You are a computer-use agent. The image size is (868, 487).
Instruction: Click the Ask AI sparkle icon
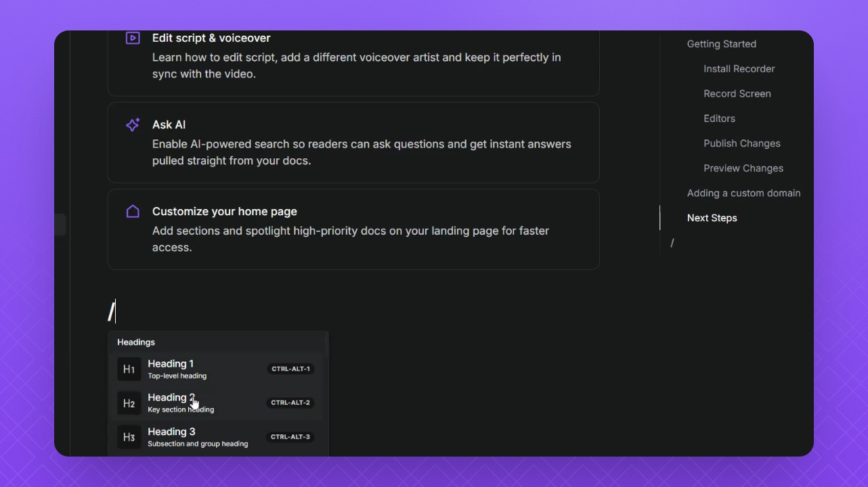tap(133, 125)
